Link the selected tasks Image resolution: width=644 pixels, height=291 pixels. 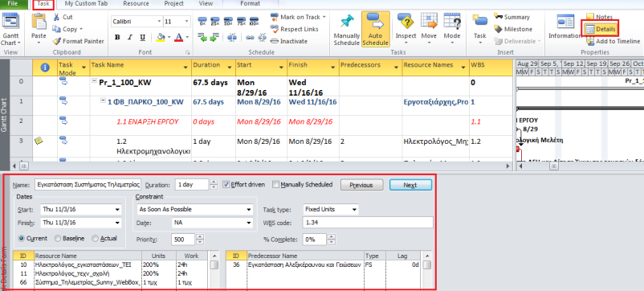pyautogui.click(x=250, y=38)
